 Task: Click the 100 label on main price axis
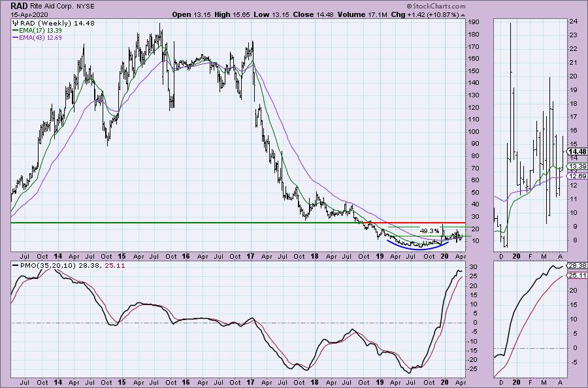(x=474, y=131)
